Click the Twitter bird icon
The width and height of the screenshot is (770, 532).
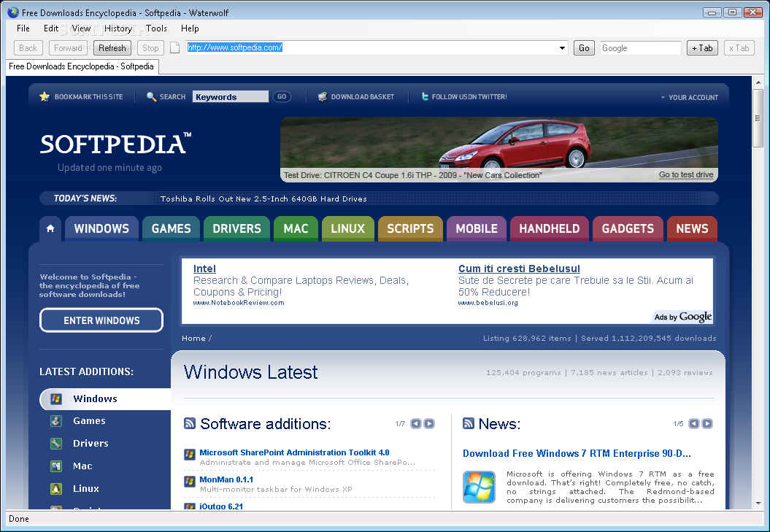click(x=425, y=97)
